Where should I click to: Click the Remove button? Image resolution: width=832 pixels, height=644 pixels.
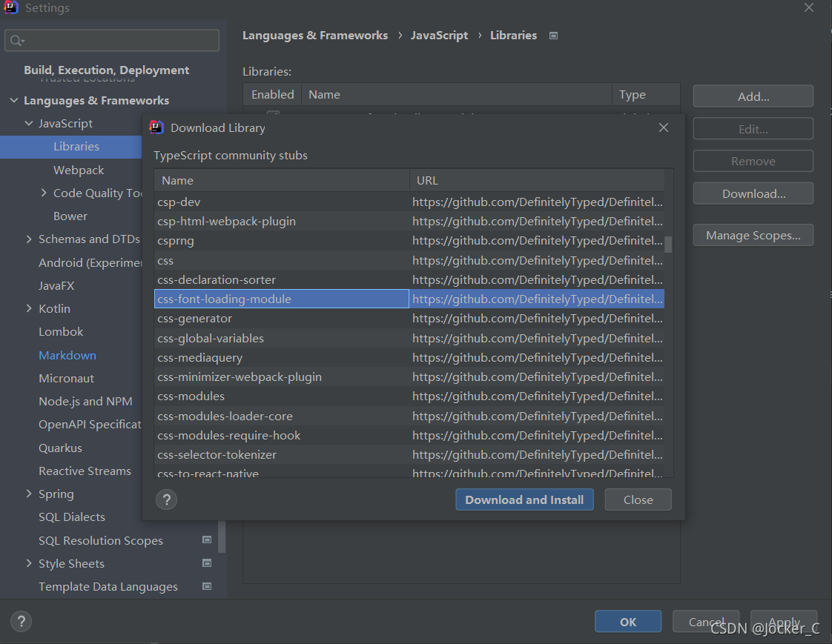(x=753, y=162)
